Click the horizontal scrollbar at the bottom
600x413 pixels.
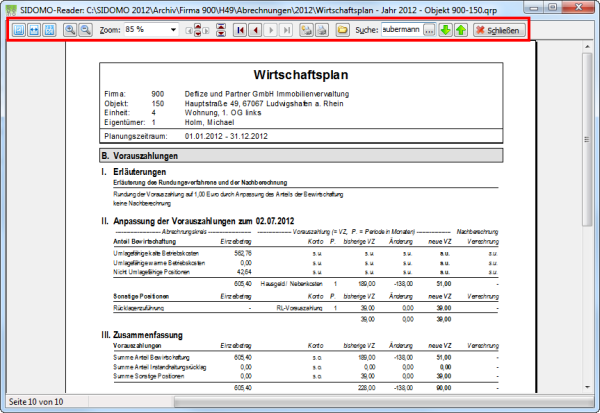tap(384, 402)
